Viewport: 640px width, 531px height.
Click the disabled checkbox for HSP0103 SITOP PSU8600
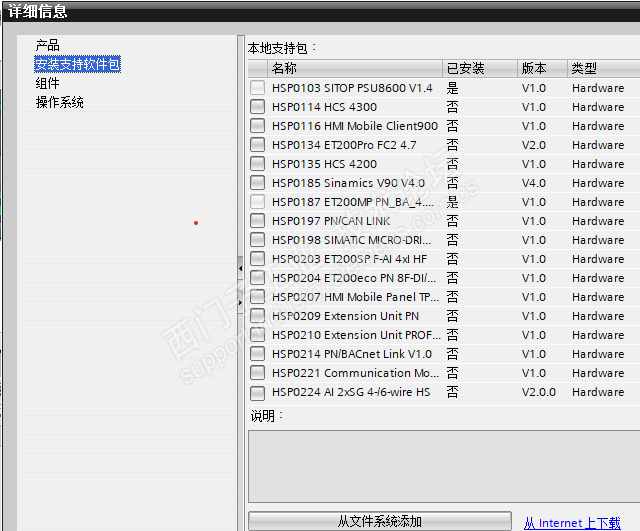pyautogui.click(x=257, y=88)
